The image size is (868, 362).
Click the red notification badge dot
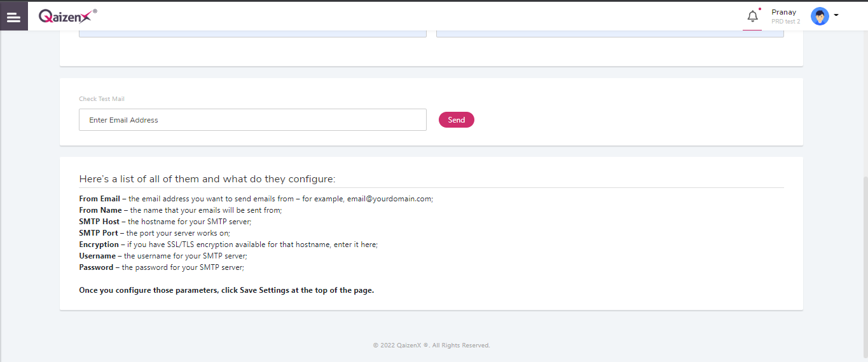(759, 9)
